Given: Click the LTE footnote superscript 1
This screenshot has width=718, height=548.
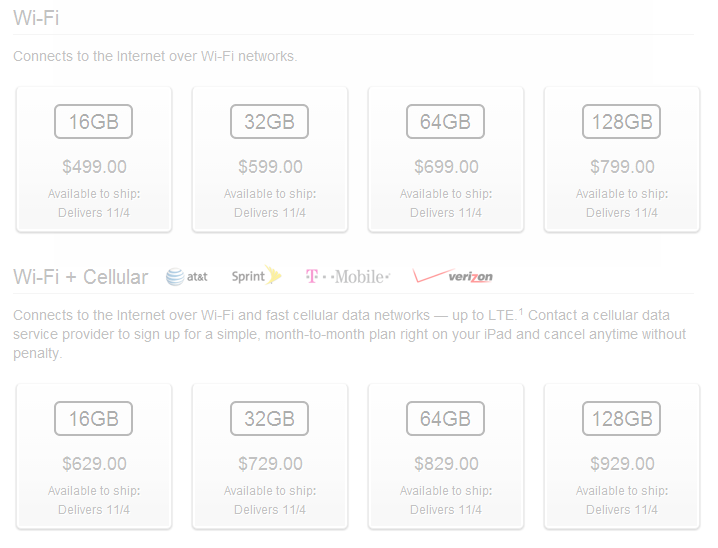Looking at the screenshot, I should [x=521, y=311].
